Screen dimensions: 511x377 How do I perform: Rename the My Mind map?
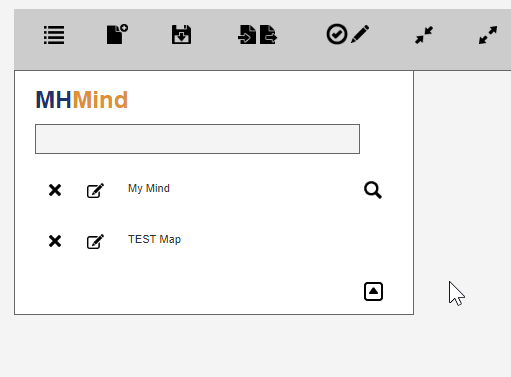coord(95,190)
